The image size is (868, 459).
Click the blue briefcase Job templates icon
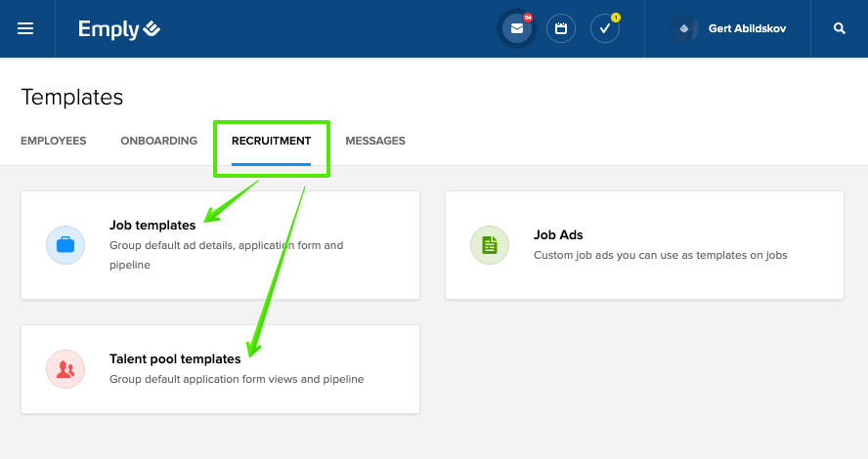coord(65,244)
